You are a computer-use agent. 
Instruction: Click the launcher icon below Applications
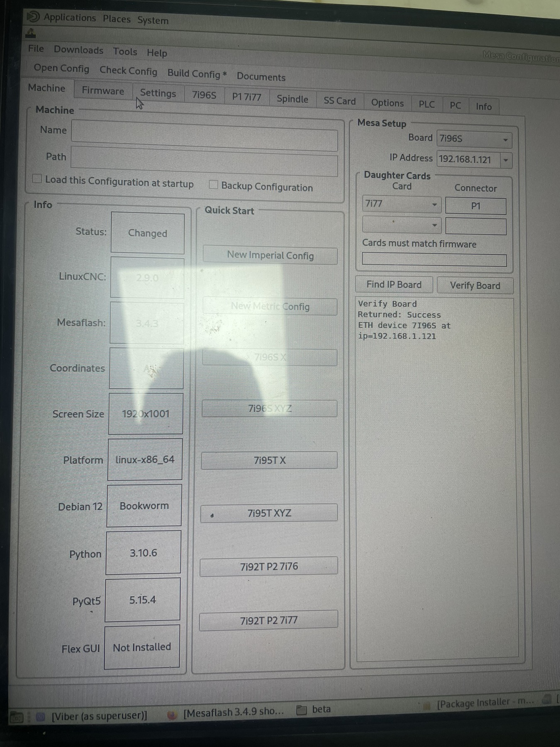pos(31,33)
